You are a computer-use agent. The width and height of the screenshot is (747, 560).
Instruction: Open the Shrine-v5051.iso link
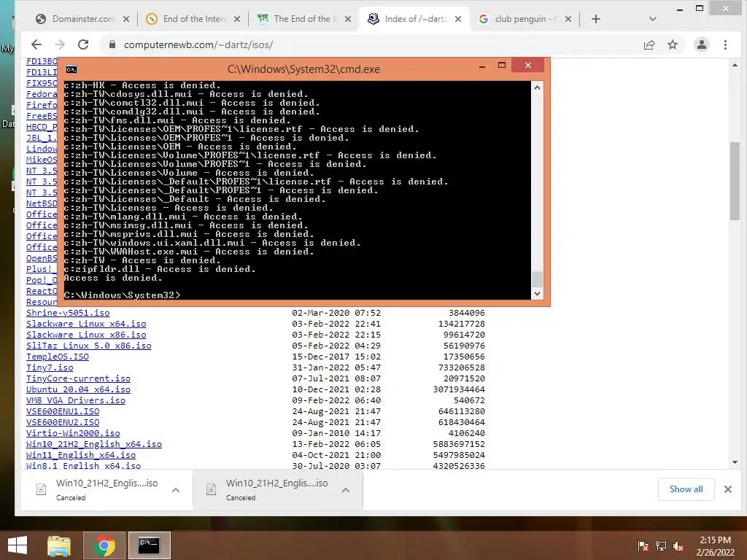tap(68, 313)
